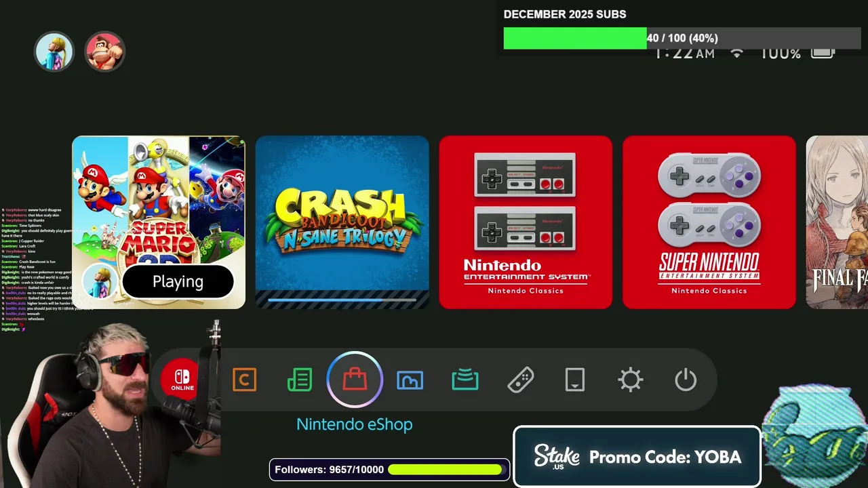
Task: Open the Controllers icon
Action: click(520, 380)
